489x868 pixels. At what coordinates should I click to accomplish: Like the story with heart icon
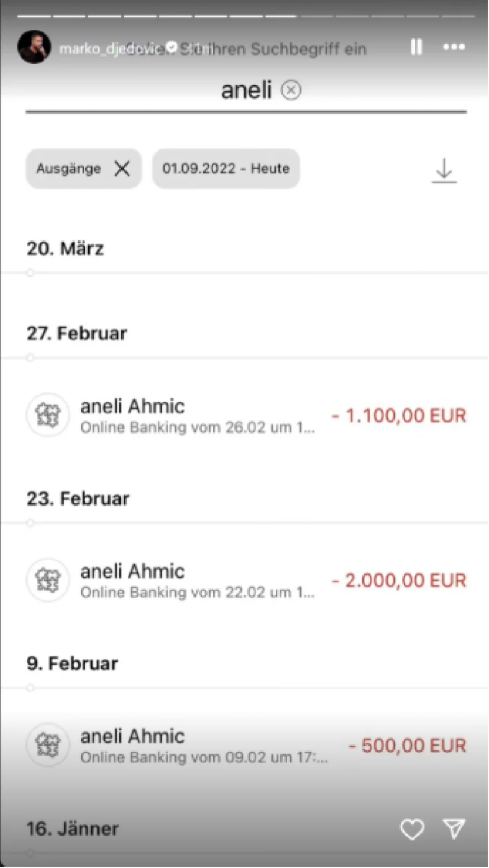click(412, 829)
